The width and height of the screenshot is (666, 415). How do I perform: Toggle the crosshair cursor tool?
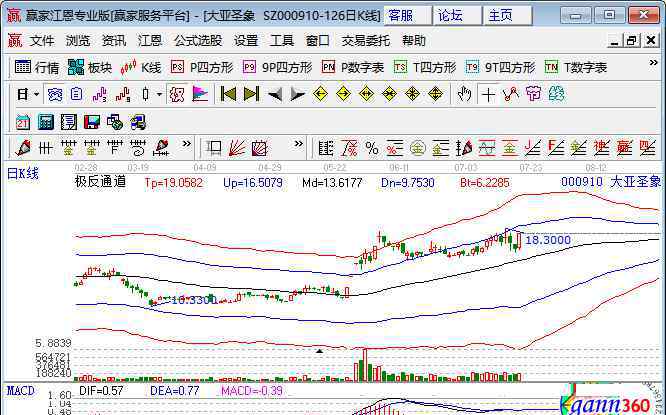click(x=488, y=94)
